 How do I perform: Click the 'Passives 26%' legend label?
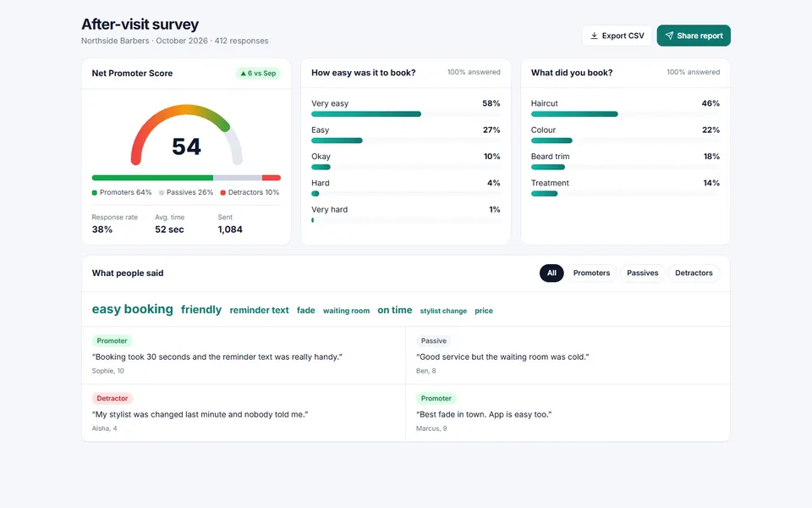(x=189, y=192)
